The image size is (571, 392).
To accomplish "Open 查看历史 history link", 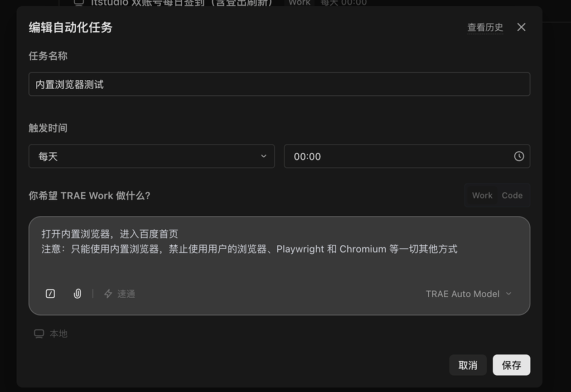I will point(485,27).
